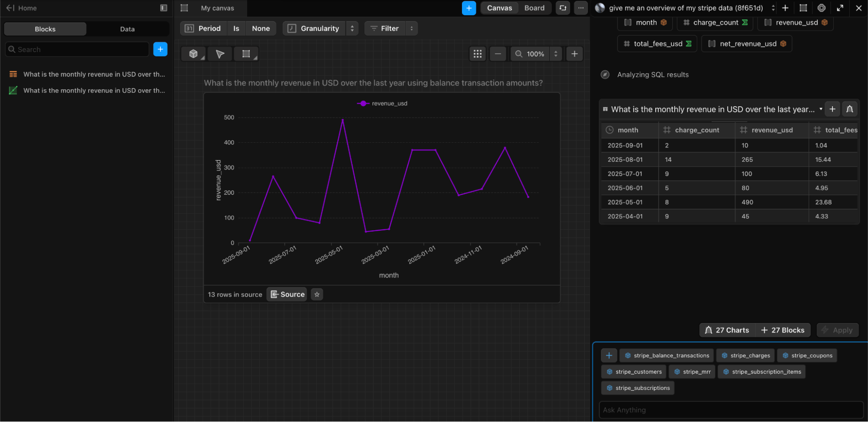Open the Period filter
The height and width of the screenshot is (422, 868).
click(203, 29)
